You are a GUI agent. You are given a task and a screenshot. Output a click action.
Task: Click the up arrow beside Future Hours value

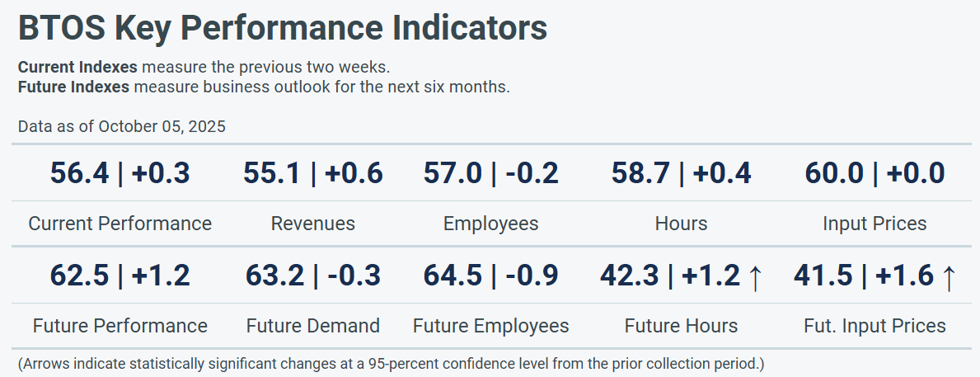[x=755, y=277]
